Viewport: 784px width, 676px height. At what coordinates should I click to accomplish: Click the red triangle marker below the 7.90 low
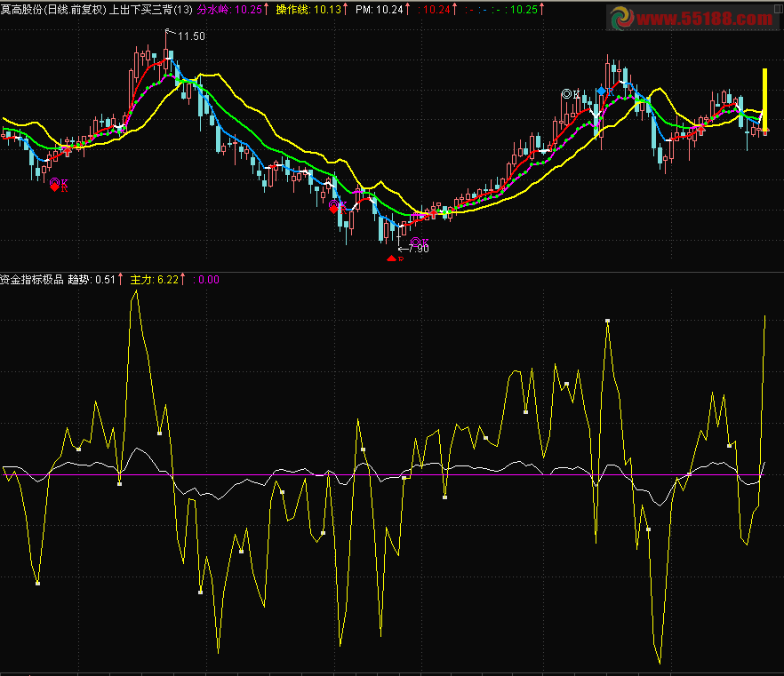[391, 258]
